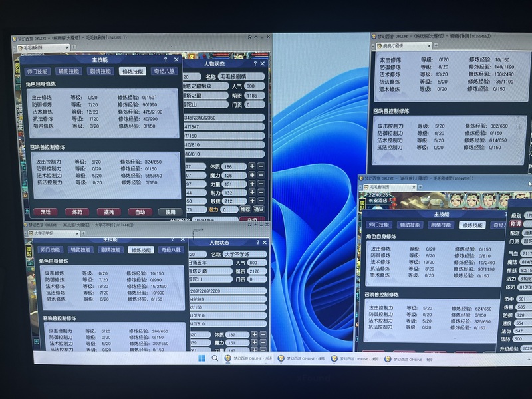Viewport: 532px width, 399px height.
Task: Click the 人气 value 800 in top-left window
Action: (x=254, y=86)
